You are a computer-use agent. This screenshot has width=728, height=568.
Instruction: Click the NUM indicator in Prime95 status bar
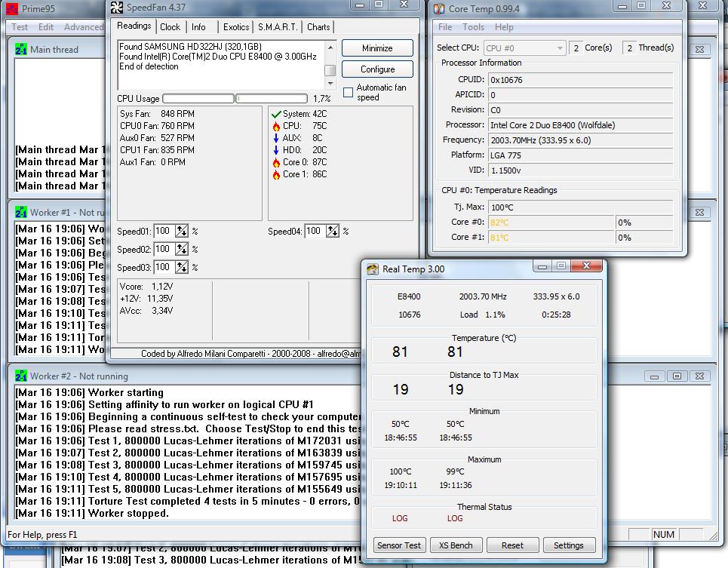(x=664, y=535)
